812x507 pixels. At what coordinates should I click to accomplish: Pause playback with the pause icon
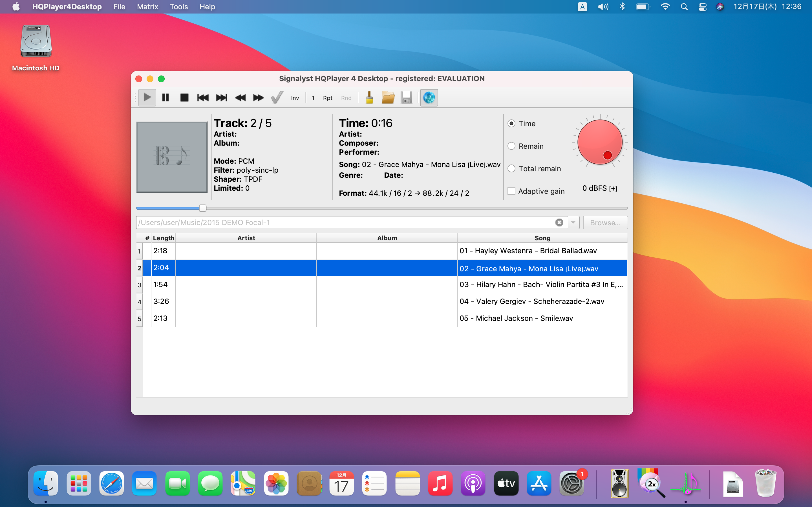pos(166,97)
